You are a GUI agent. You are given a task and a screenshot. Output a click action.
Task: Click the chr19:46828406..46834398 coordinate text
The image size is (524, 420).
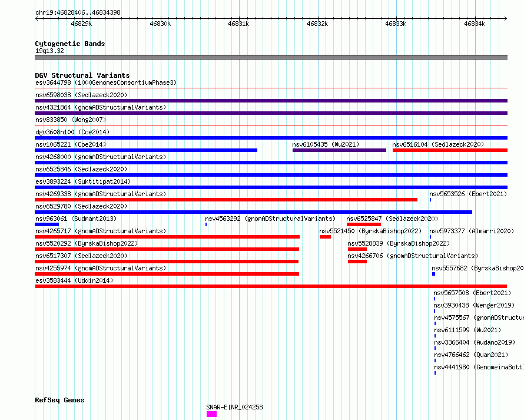[78, 13]
